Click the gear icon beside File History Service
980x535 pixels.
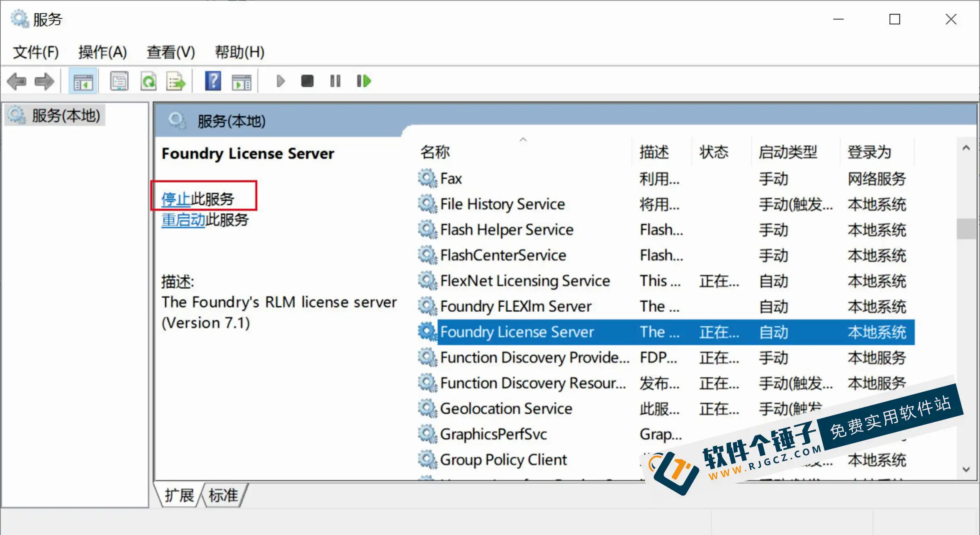pos(427,204)
